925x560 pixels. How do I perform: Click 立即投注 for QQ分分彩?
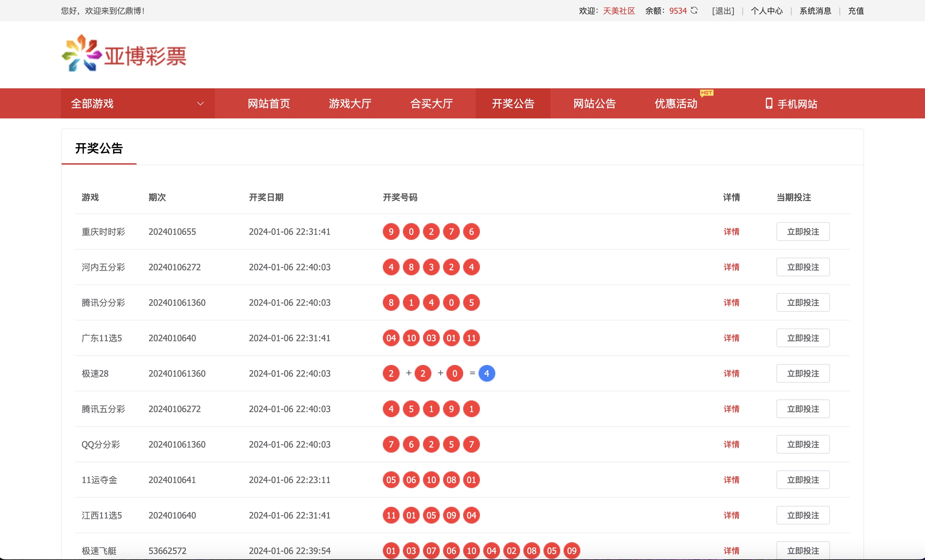(803, 444)
